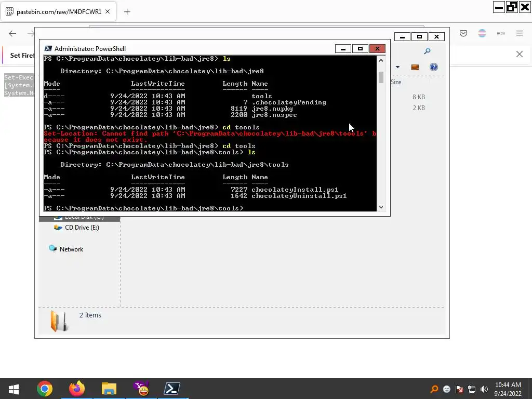Click .chocolateyPending in the listing
The height and width of the screenshot is (399, 532).
289,102
